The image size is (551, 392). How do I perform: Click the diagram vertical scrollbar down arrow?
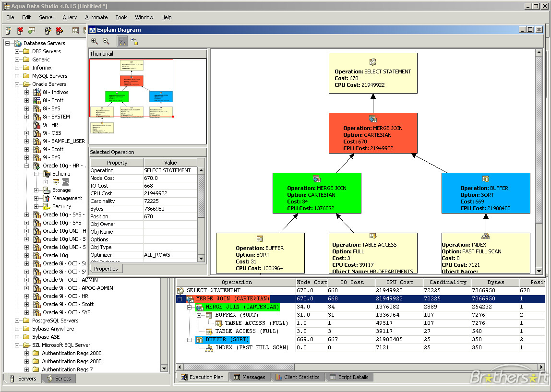tap(539, 271)
